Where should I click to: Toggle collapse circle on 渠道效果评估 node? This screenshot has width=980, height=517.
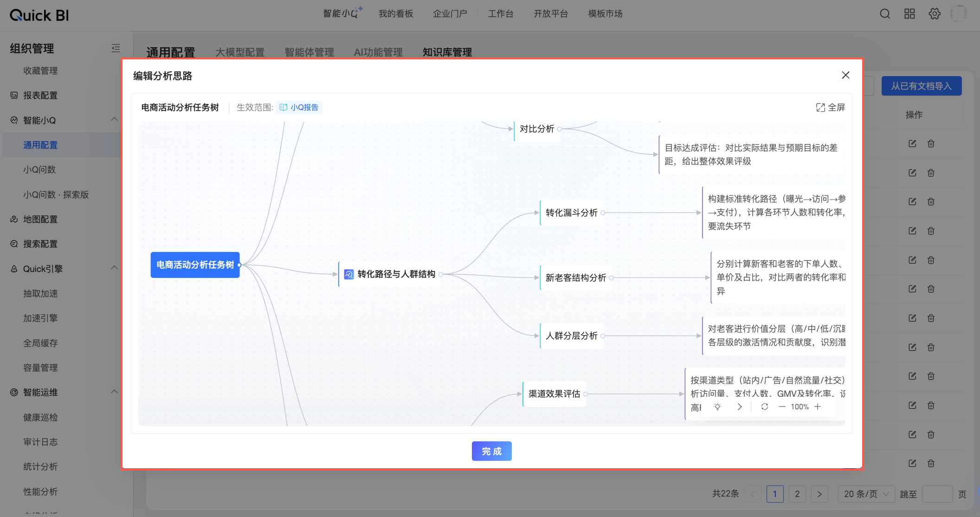click(x=586, y=394)
